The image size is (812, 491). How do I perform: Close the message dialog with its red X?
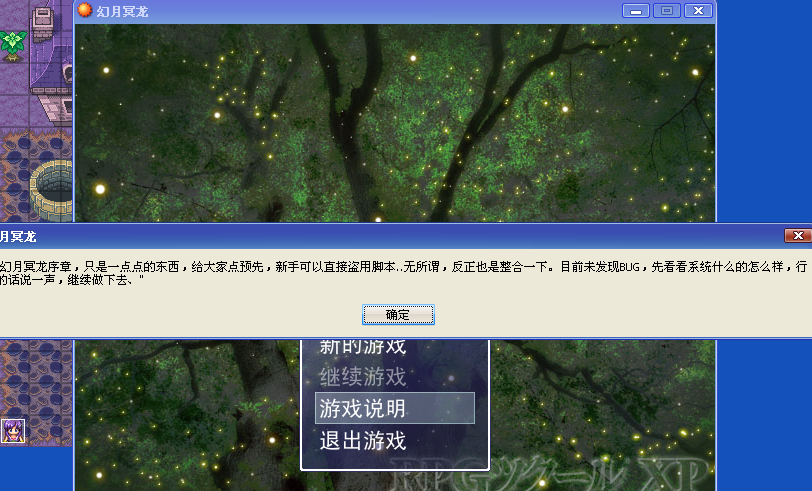coord(798,236)
